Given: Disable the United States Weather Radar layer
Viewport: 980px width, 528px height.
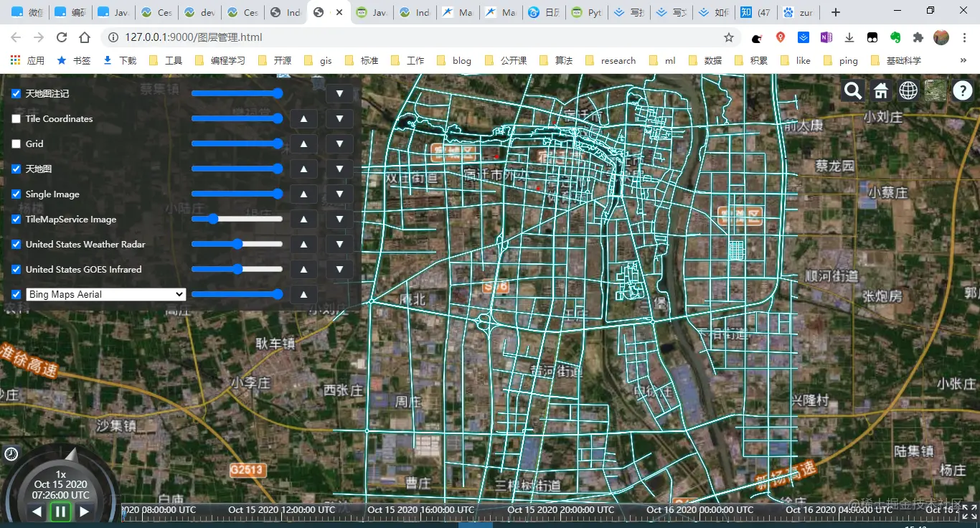Looking at the screenshot, I should tap(16, 244).
